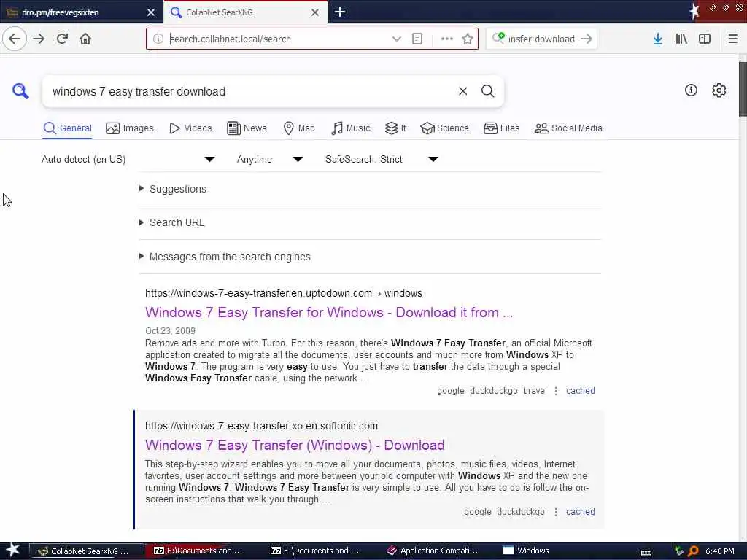Open the library bookshelf icon
747x560 pixels.
click(681, 39)
